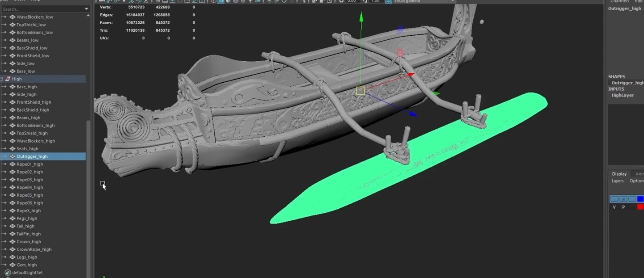The width and height of the screenshot is (644, 278).
Task: Collapse the High group in the outliner
Action: coord(2,79)
